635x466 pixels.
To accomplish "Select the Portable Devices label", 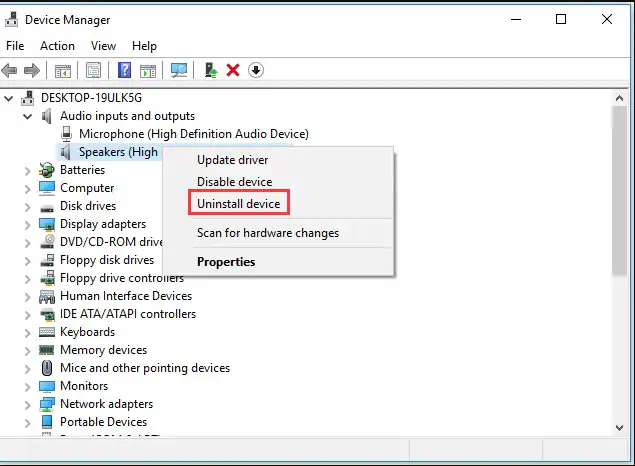I will 103,422.
